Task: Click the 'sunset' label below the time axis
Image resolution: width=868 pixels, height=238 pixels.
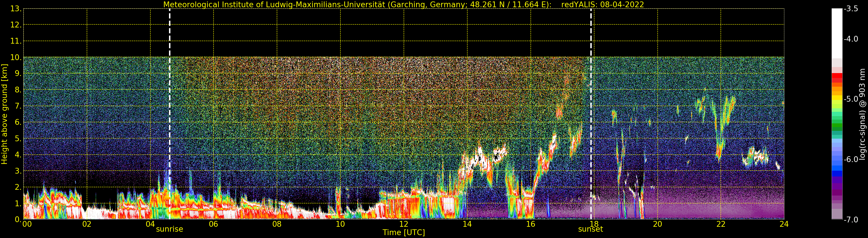Action: click(590, 229)
